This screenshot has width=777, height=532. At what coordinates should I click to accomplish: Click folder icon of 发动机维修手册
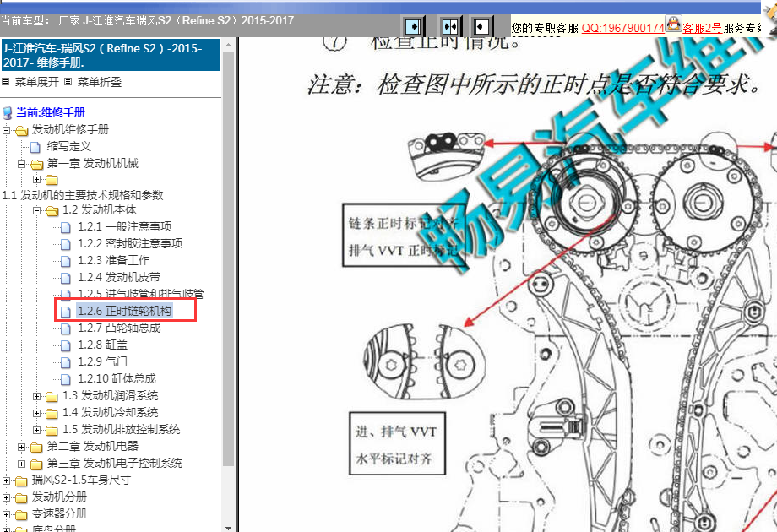pyautogui.click(x=21, y=131)
